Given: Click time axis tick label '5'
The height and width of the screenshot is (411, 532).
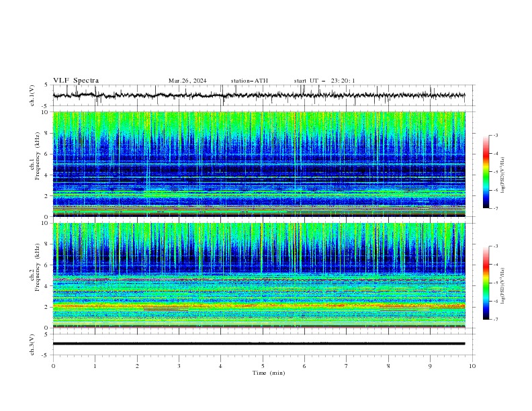Looking at the screenshot, I should click(x=263, y=366).
